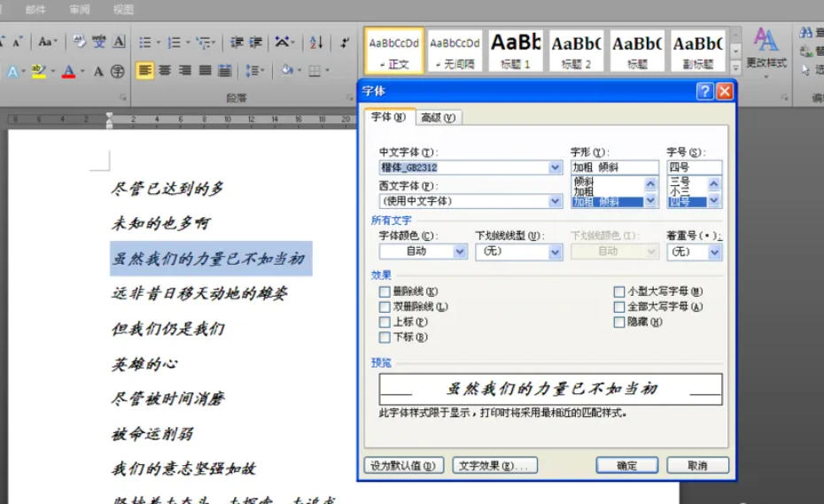Expand the styles gallery more arrow

pos(735,67)
